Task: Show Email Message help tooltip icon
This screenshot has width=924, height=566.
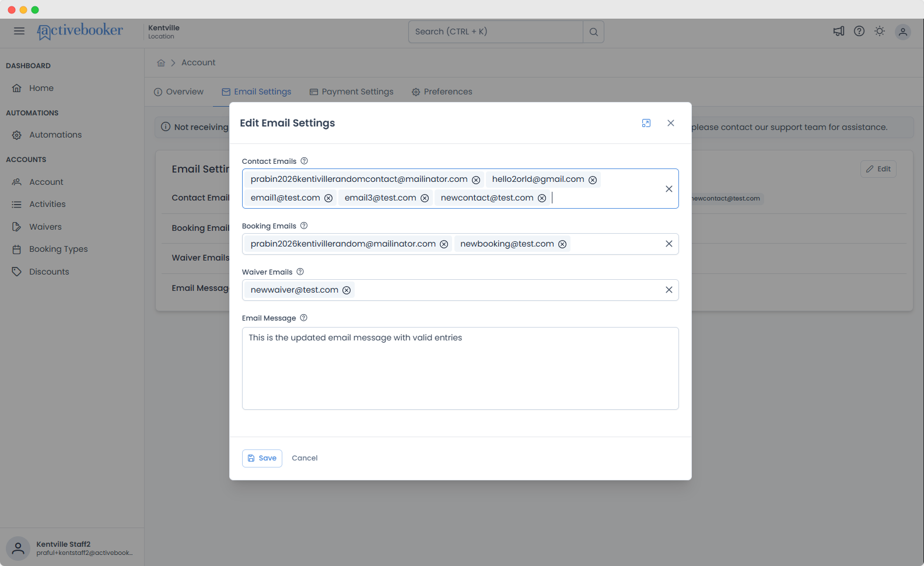Action: pos(303,318)
